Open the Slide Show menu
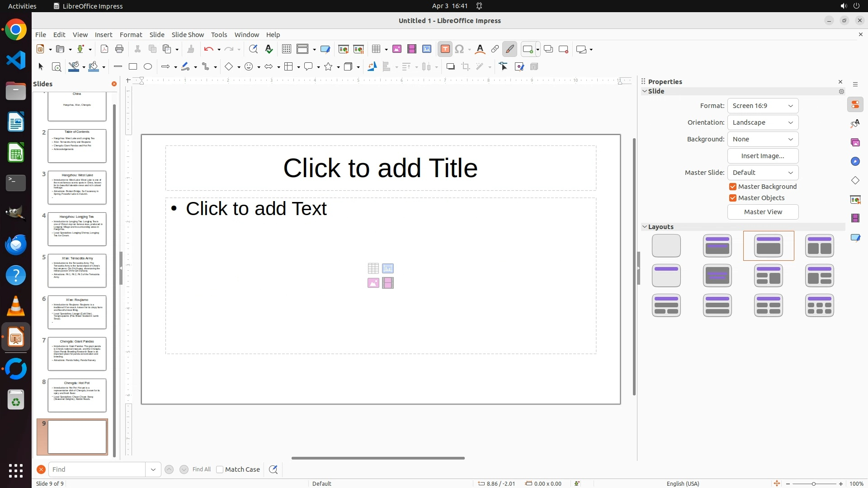 click(188, 35)
